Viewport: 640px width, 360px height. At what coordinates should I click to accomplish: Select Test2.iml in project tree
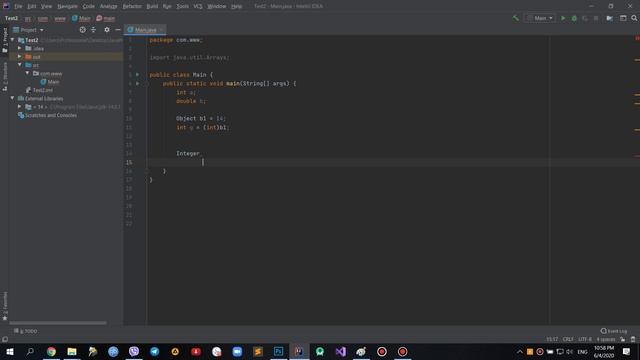click(x=39, y=90)
